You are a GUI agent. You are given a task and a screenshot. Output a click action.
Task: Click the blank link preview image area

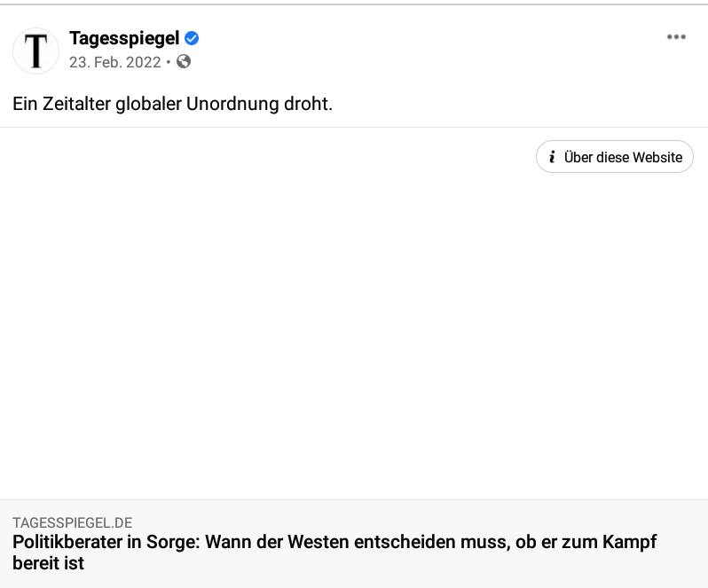tap(354, 313)
